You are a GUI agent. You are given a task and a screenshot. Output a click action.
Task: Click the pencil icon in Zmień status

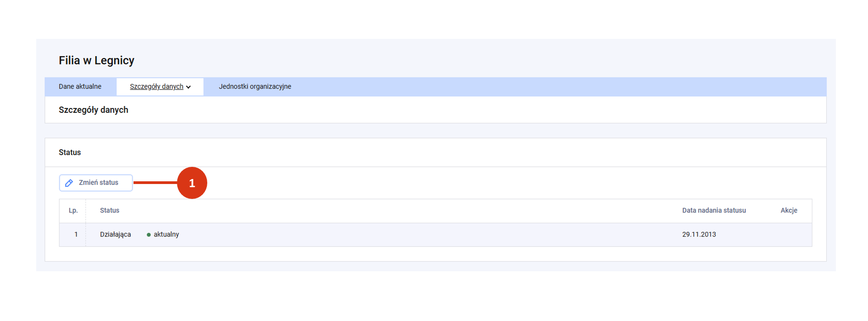click(69, 183)
